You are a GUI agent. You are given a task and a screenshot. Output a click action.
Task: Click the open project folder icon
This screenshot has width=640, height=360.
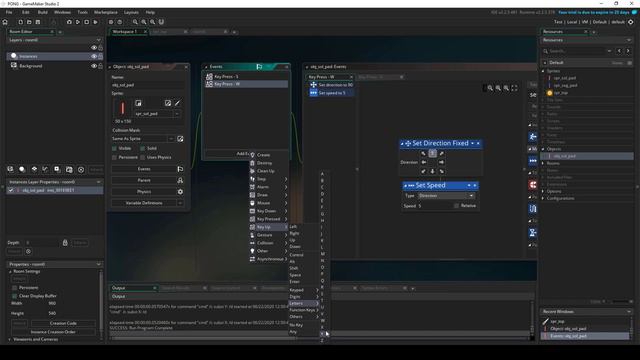[x=29, y=22]
